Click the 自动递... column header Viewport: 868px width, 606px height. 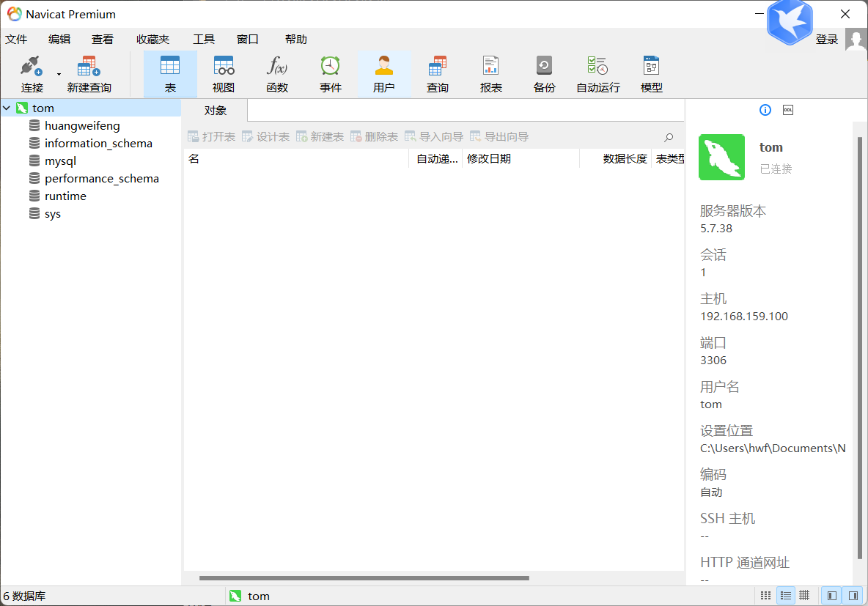point(436,159)
